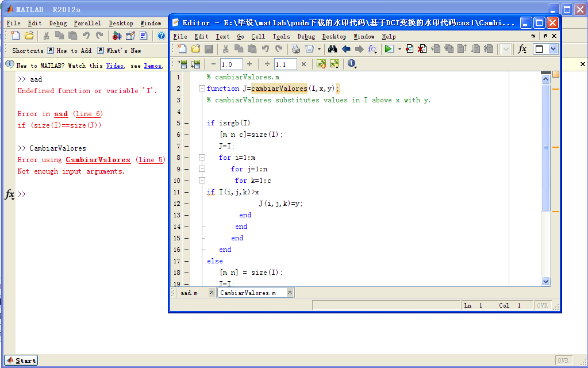Click the Open file folder icon in Editor
Screen dimensions: 588x368
click(x=195, y=49)
